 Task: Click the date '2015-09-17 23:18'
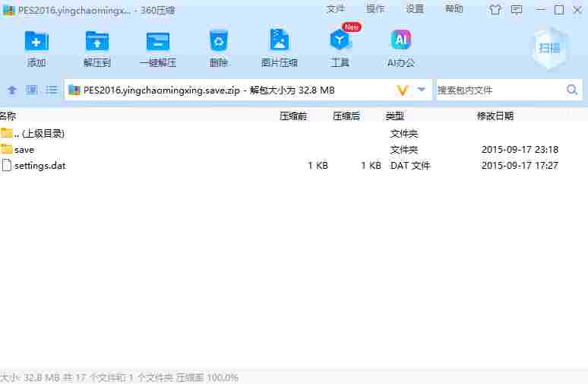click(520, 149)
